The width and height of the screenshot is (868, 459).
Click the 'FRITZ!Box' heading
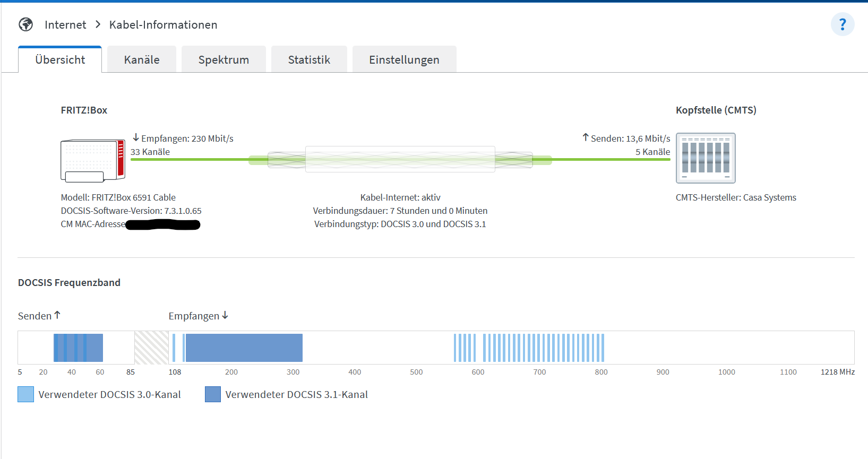coord(84,110)
